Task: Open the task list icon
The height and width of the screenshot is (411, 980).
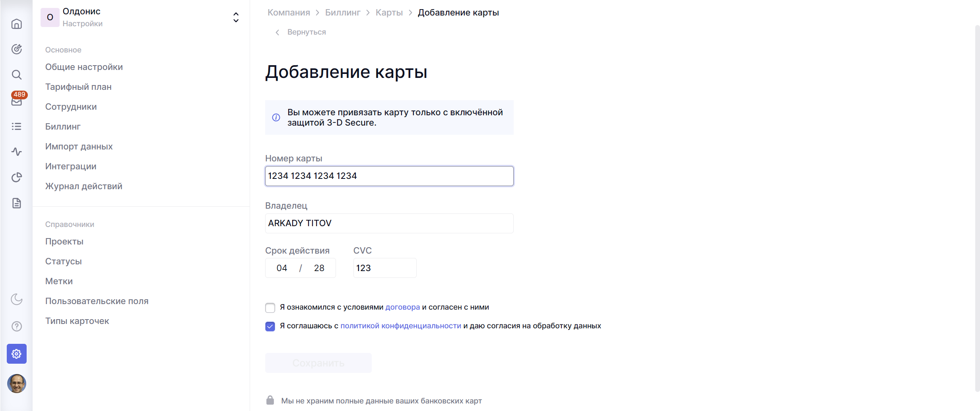Action: [x=16, y=126]
